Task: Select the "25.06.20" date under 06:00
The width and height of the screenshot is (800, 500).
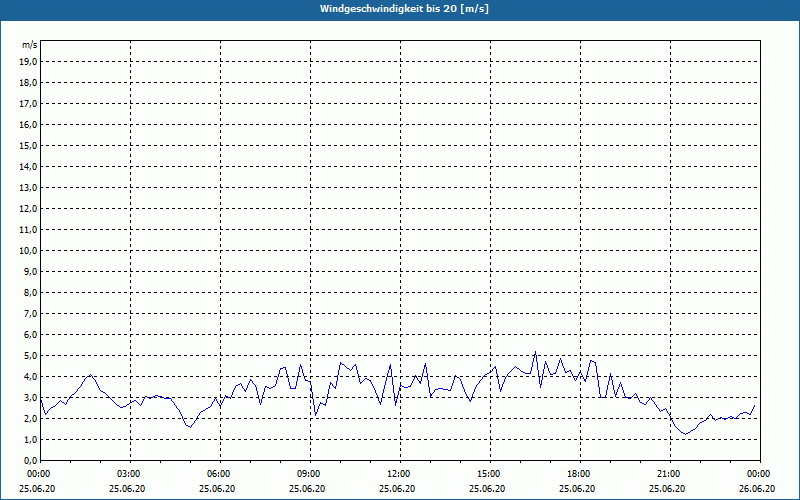Action: coord(217,488)
